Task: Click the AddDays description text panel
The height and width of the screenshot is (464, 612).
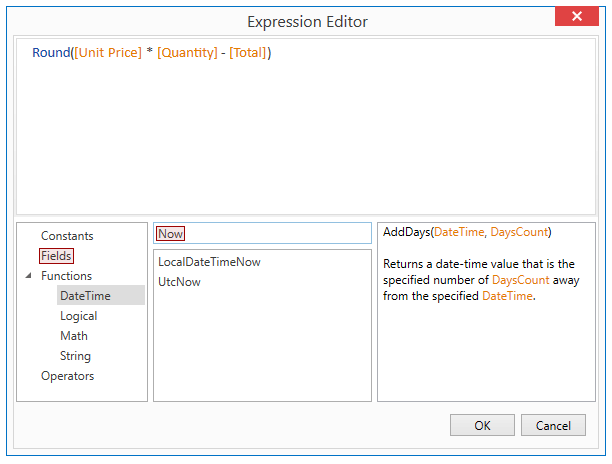Action: tap(486, 312)
